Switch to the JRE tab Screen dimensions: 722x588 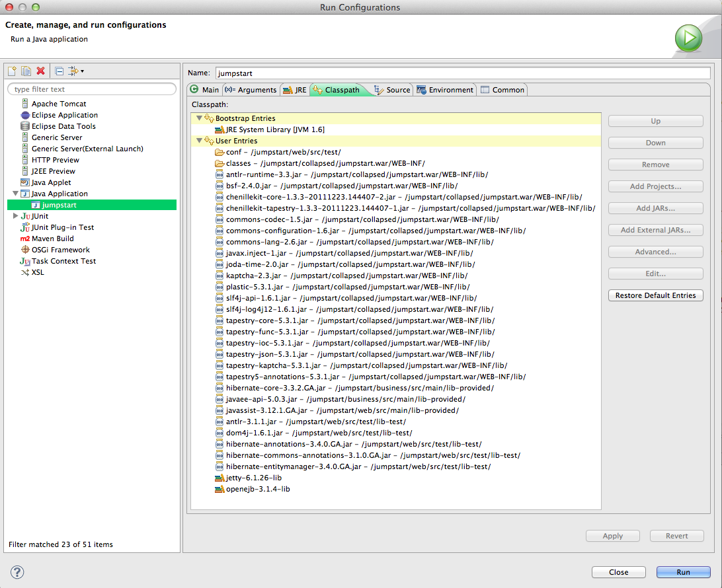click(x=295, y=90)
